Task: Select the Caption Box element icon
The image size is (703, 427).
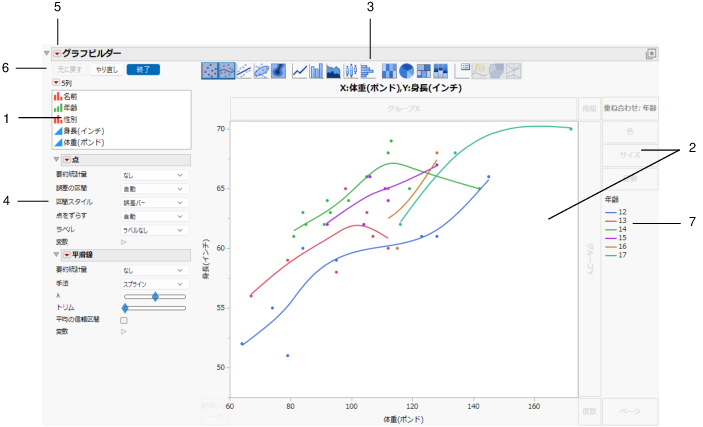Action: 462,71
